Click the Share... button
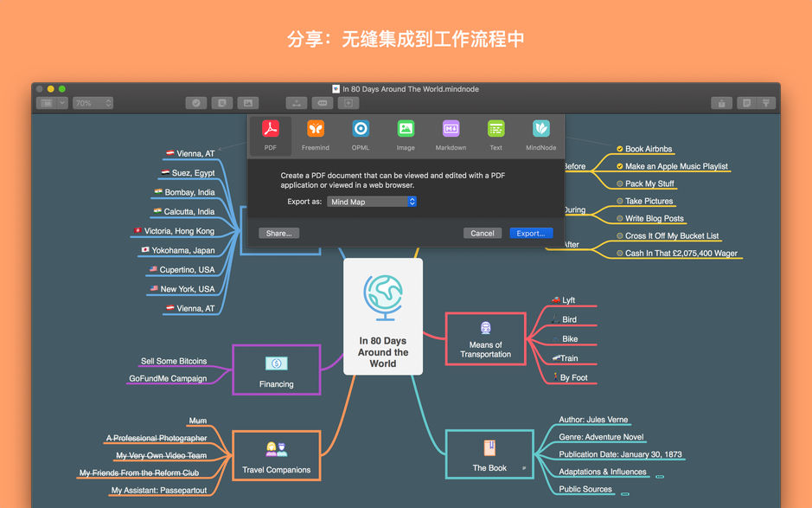Screen dimensions: 812x508 279,234
